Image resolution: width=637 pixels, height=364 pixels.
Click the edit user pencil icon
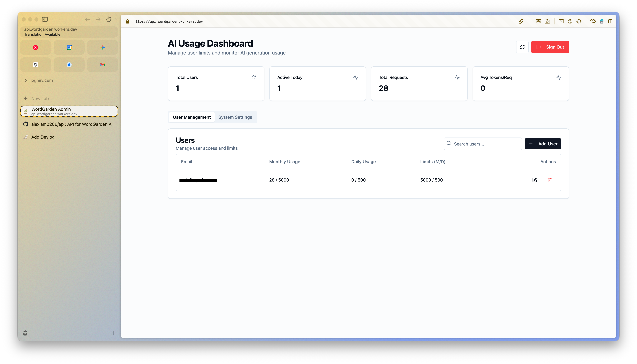(x=534, y=180)
